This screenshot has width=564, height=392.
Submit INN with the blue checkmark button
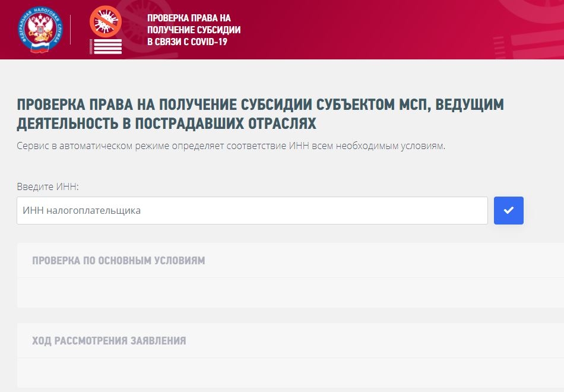point(509,211)
